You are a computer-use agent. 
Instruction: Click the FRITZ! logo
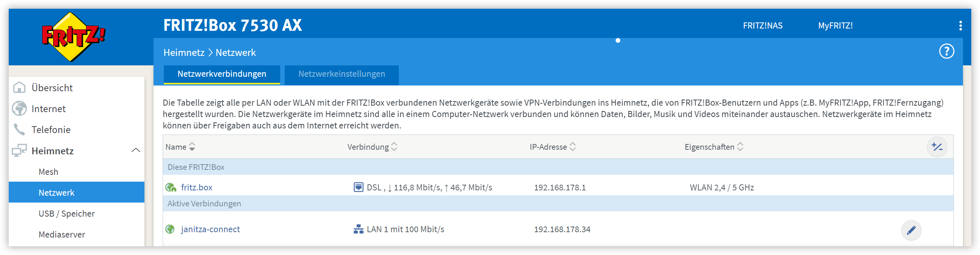[73, 36]
